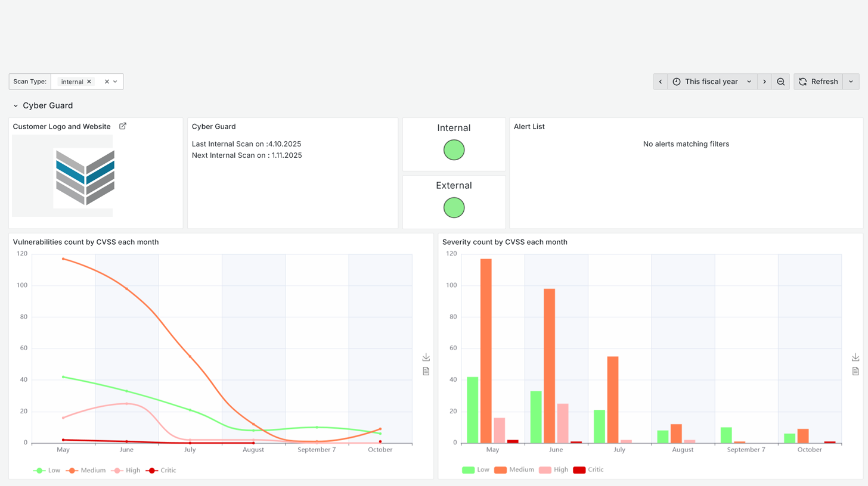Screen dimensions: 868x486
Task: Remove the internal scan type tag
Action: [x=89, y=82]
